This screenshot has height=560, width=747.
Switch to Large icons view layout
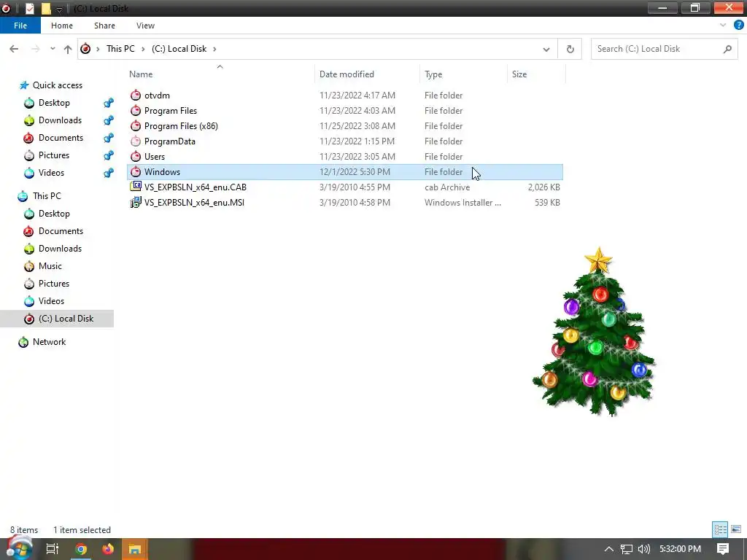[736, 529]
